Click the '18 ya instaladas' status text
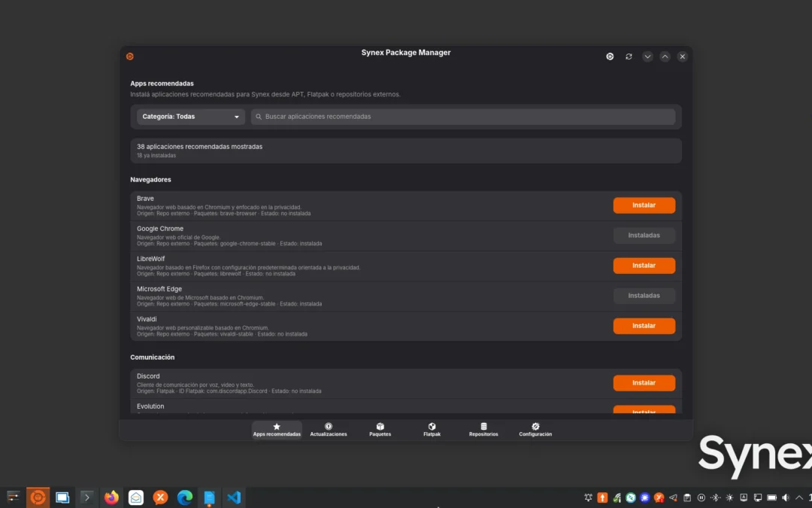 point(156,156)
